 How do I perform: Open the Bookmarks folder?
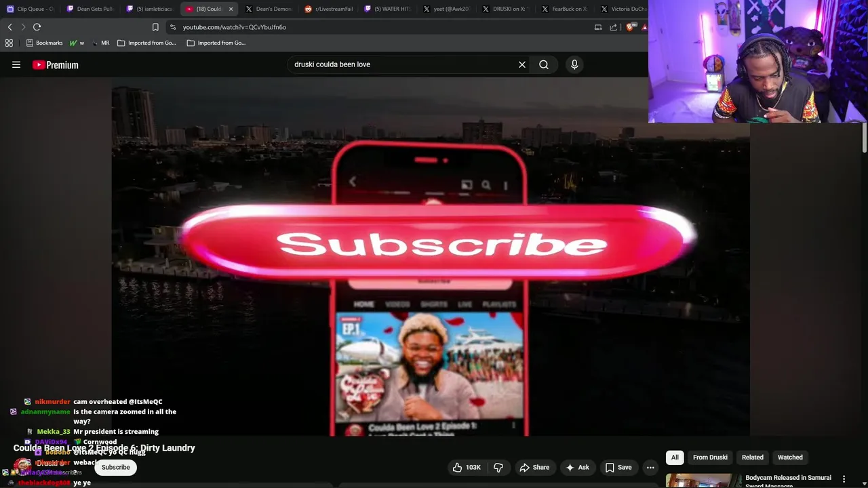click(44, 43)
